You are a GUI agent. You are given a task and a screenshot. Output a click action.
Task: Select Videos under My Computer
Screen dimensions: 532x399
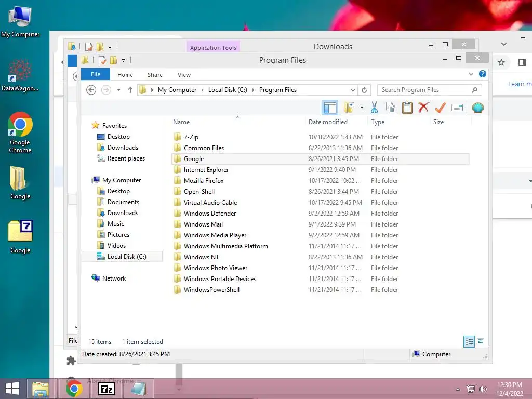pos(116,245)
